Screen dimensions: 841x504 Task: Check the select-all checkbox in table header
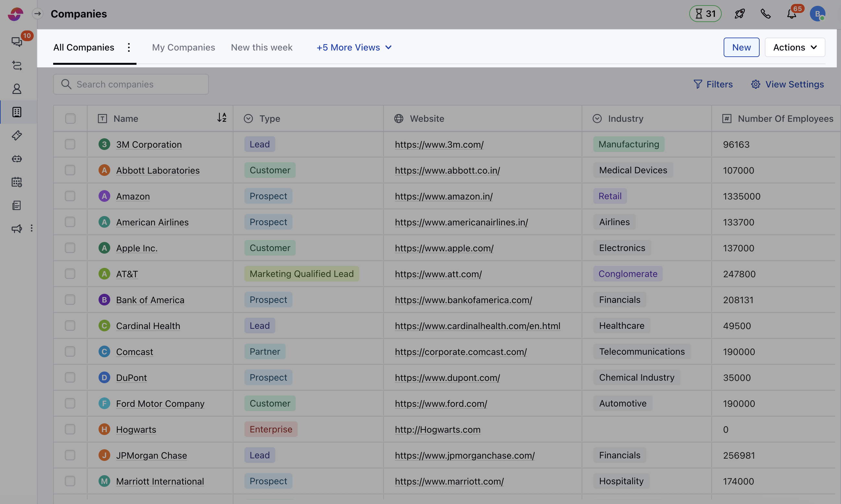(70, 118)
